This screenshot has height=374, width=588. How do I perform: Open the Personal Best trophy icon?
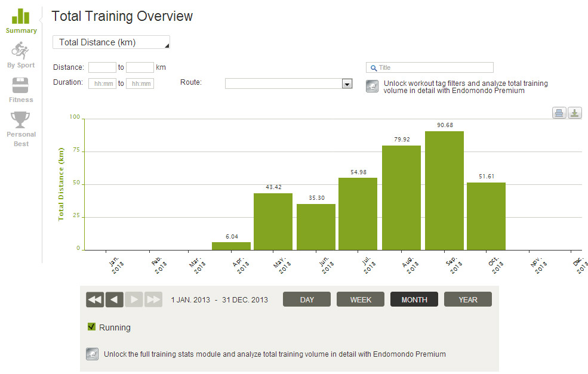(20, 119)
